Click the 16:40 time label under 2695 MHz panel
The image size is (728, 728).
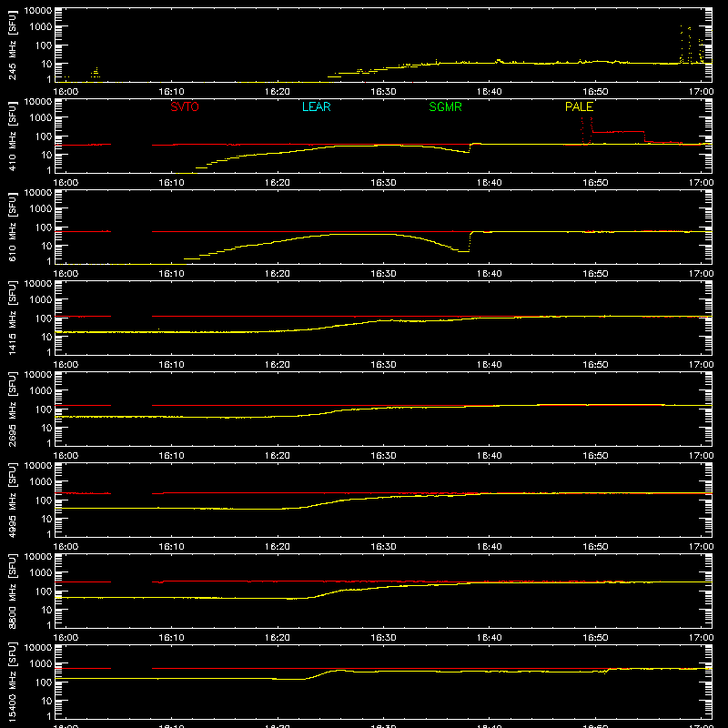click(490, 456)
